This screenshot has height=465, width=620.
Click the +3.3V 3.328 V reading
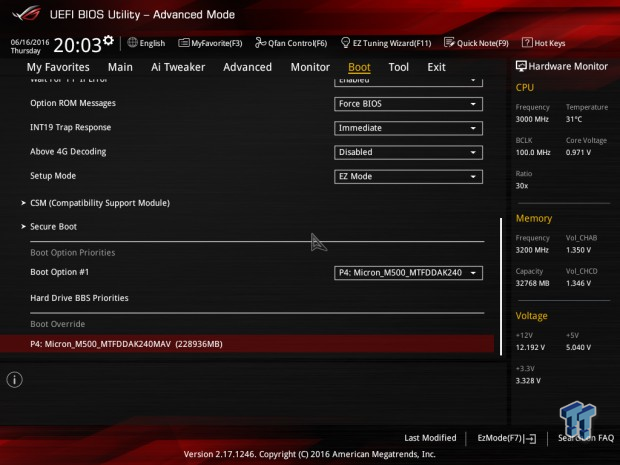click(x=528, y=380)
